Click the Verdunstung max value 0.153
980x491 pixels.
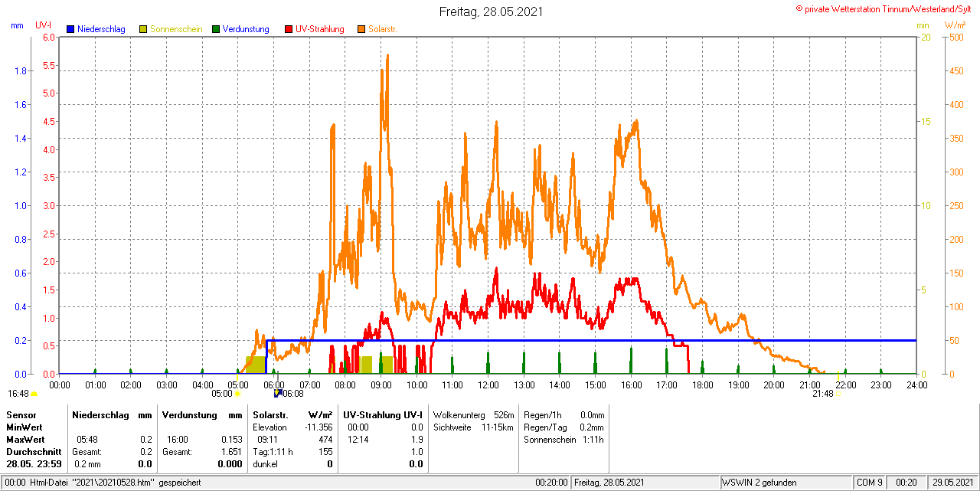[231, 439]
